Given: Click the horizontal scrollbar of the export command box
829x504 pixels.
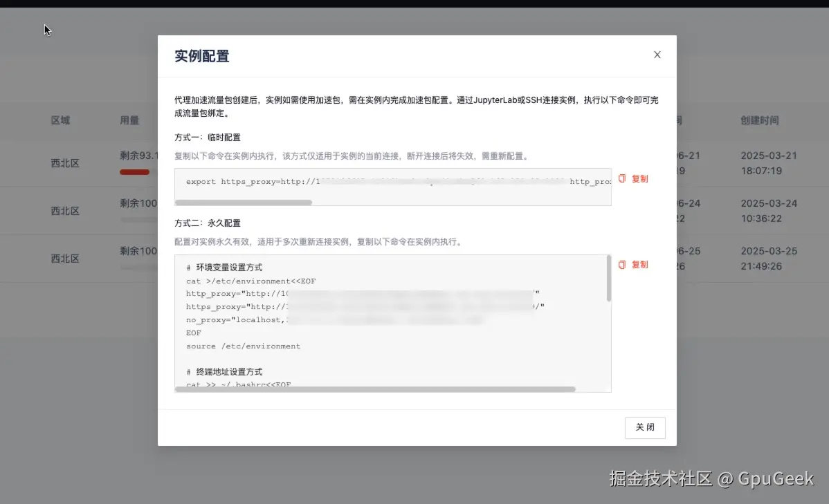Looking at the screenshot, I should [244, 203].
